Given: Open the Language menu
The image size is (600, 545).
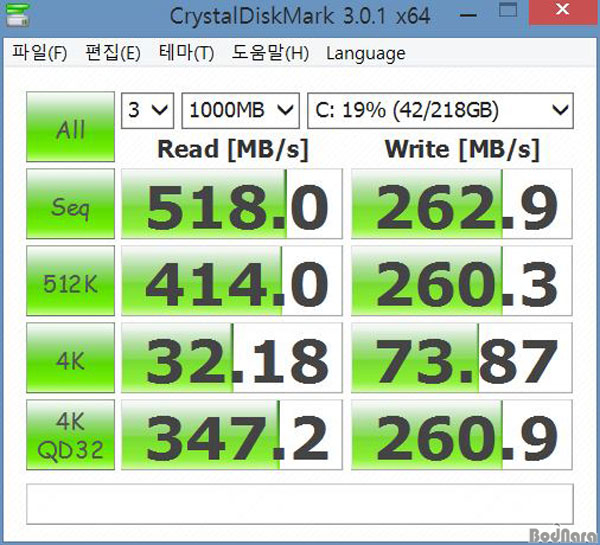Looking at the screenshot, I should [366, 54].
